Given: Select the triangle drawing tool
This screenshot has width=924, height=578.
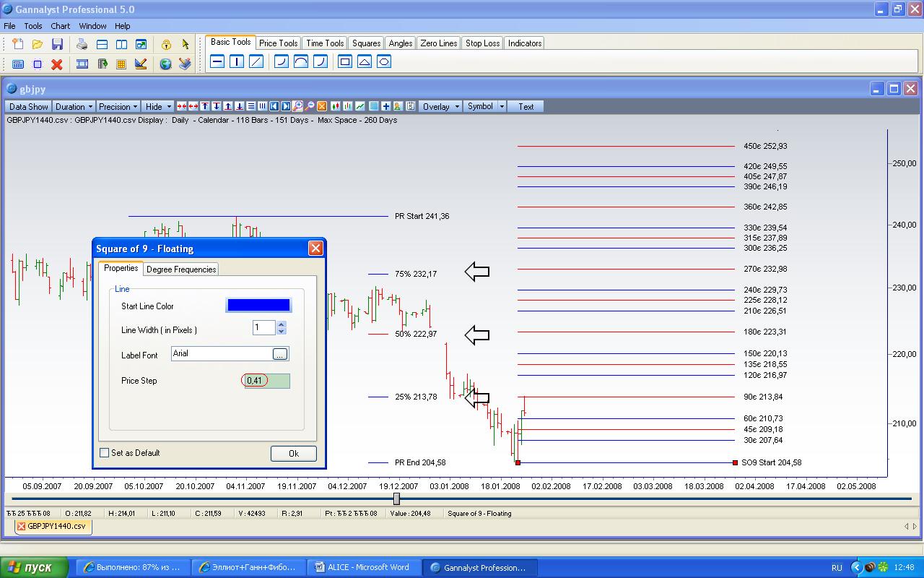Looking at the screenshot, I should tap(365, 61).
